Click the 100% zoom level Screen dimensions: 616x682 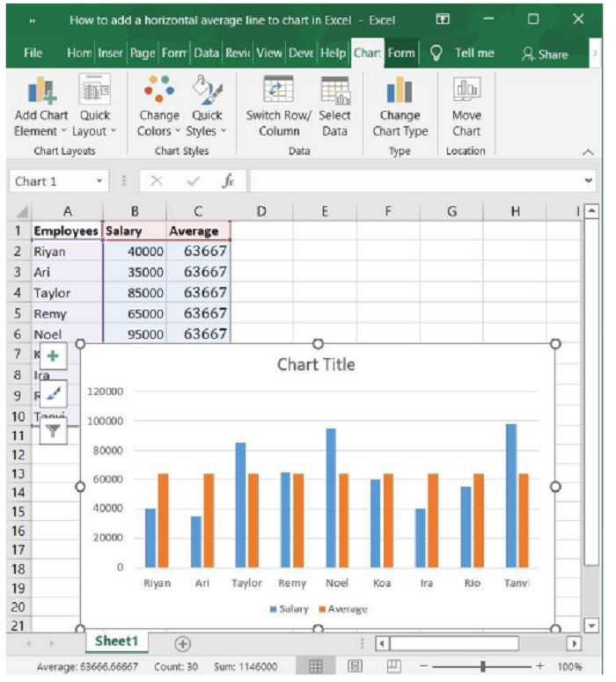point(569,666)
